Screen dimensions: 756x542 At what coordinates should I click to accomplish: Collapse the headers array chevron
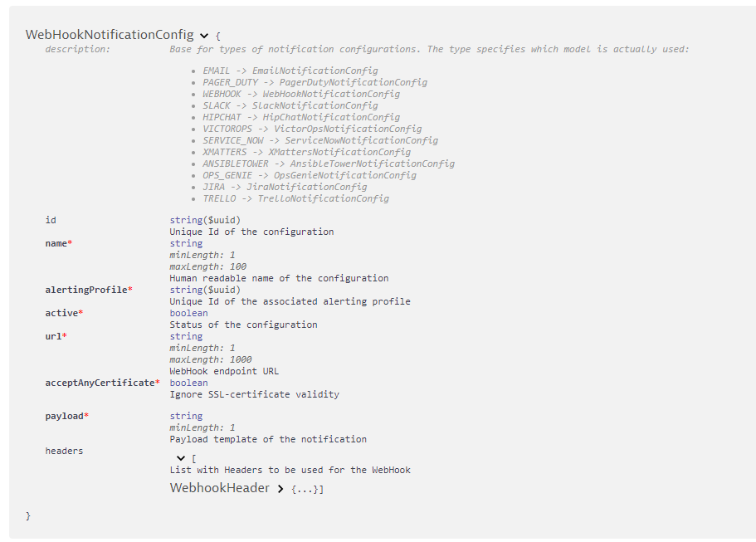[x=181, y=458]
